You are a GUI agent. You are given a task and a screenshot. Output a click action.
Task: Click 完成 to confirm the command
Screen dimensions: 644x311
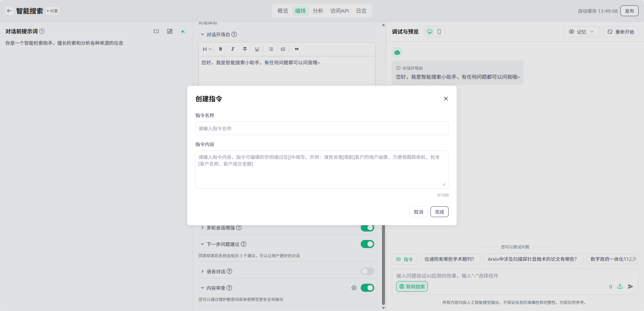click(x=439, y=212)
